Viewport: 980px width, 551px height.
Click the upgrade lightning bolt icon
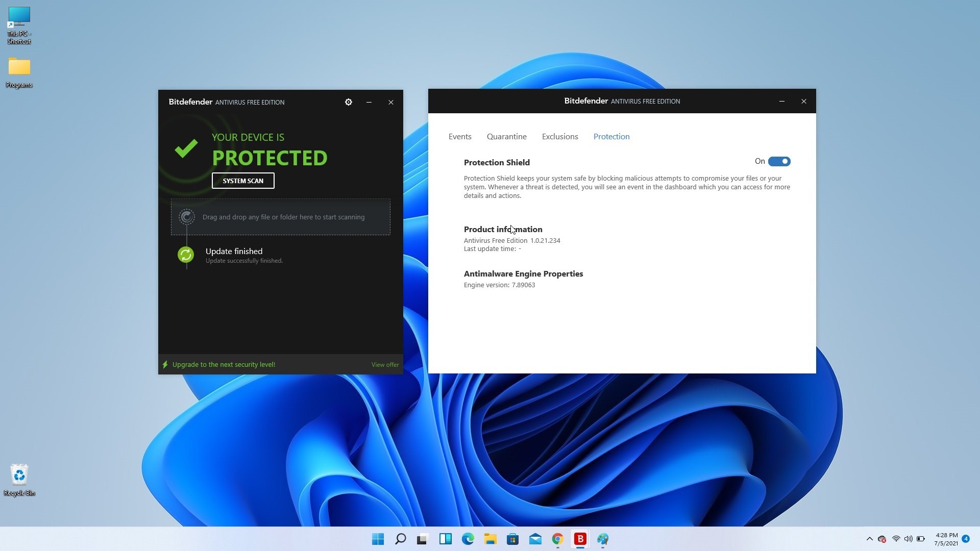(x=165, y=364)
